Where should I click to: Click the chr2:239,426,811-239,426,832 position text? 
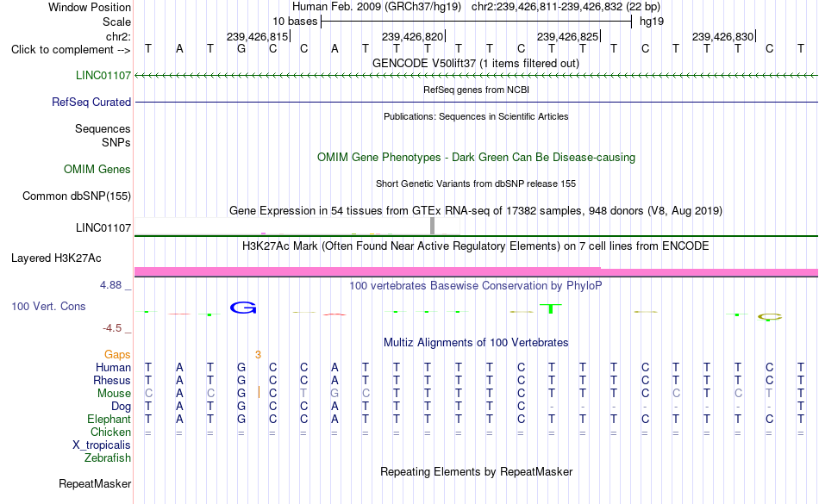(566, 7)
